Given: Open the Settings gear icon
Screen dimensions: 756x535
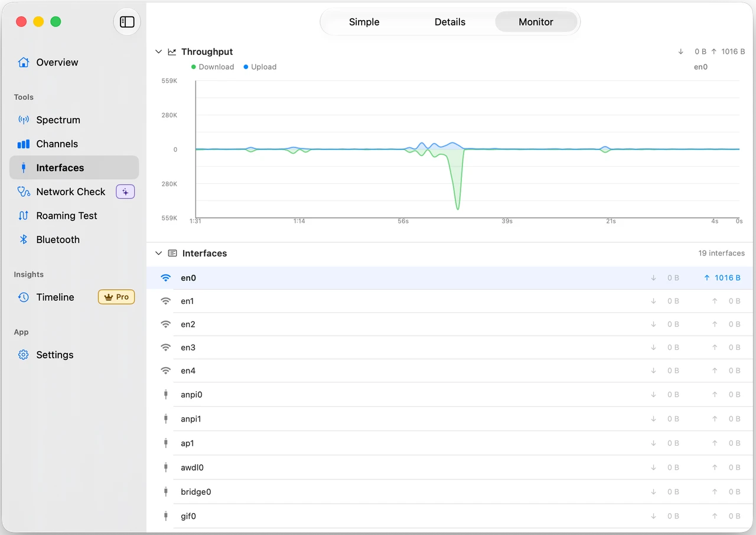Looking at the screenshot, I should click(24, 355).
